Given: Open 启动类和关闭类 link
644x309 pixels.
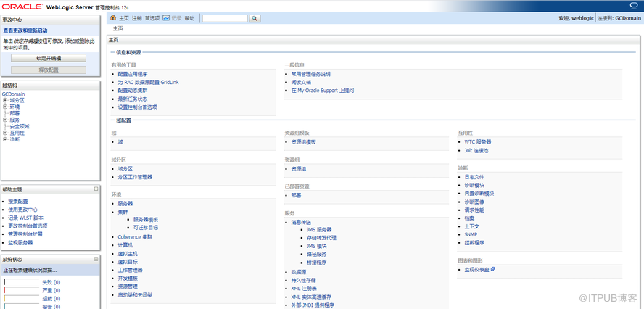Looking at the screenshot, I should 135,295.
